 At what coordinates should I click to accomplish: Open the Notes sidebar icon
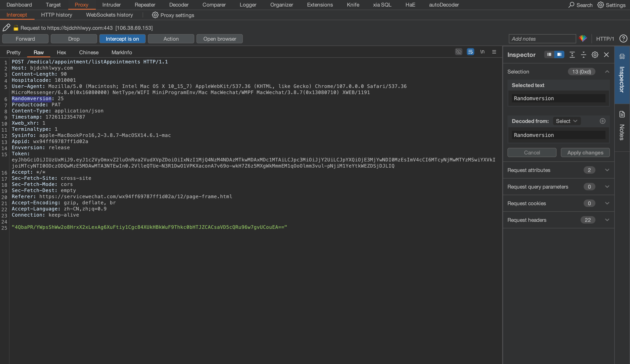click(x=622, y=114)
